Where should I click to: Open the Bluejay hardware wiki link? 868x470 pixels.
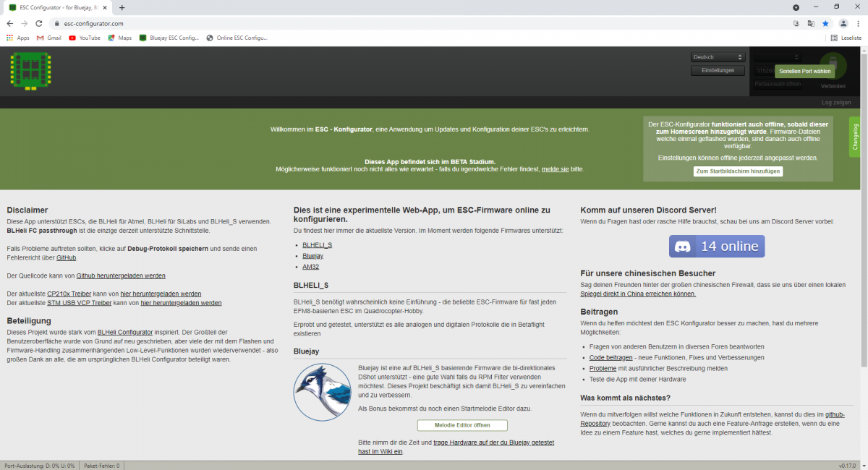pyautogui.click(x=455, y=447)
